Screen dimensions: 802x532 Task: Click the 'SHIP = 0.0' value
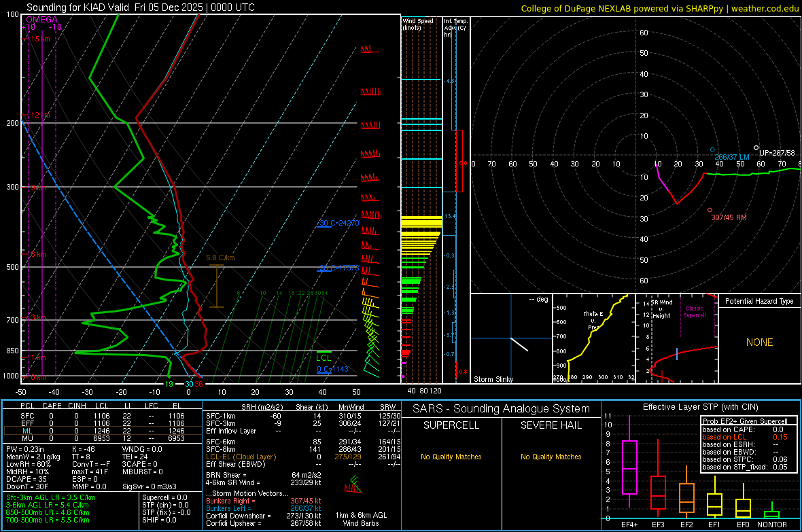coord(159,520)
